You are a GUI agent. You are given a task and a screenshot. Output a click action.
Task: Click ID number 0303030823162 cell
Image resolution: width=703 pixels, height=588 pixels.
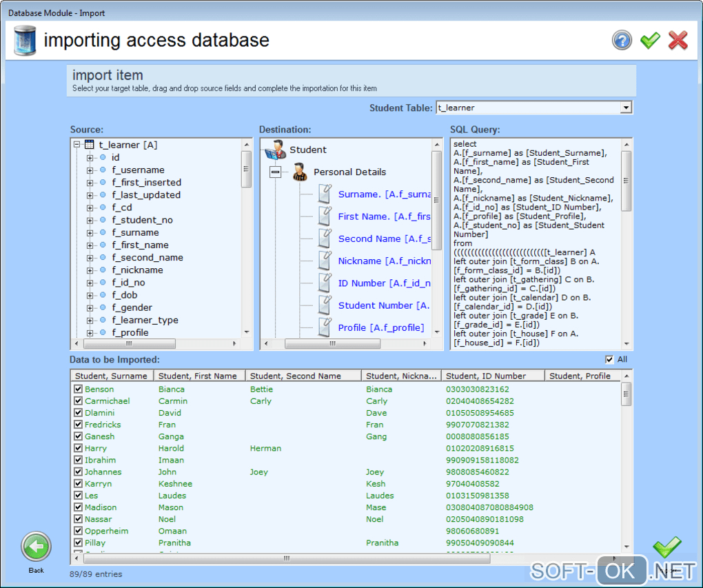pyautogui.click(x=477, y=389)
